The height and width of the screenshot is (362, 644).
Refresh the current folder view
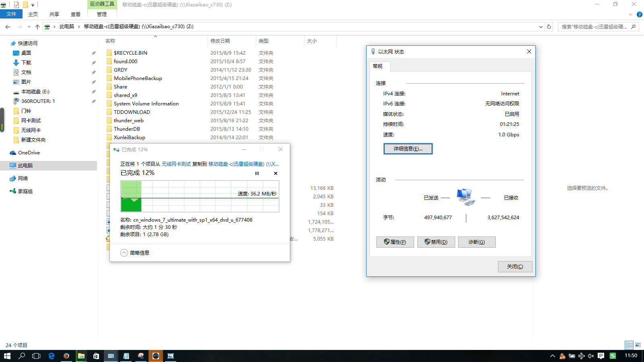point(549,27)
